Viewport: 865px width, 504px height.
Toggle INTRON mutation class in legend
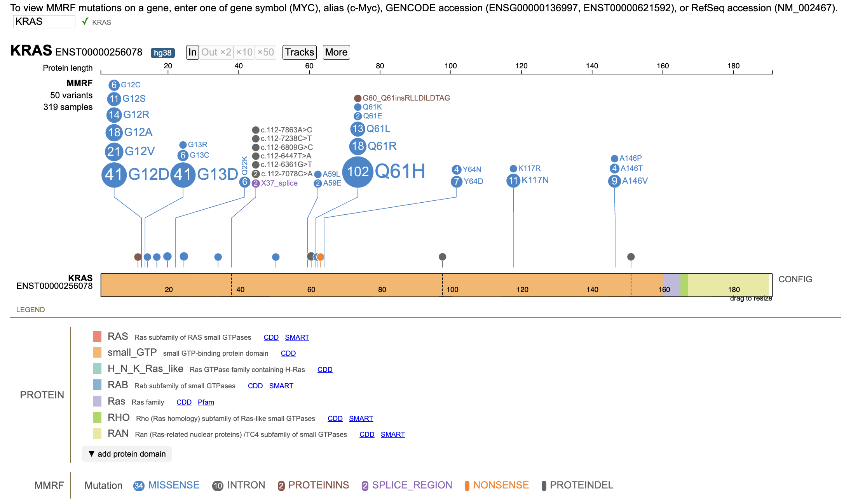[239, 485]
